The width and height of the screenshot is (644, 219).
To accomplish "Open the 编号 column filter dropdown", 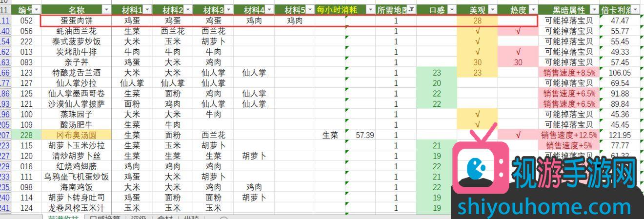I will coord(37,10).
